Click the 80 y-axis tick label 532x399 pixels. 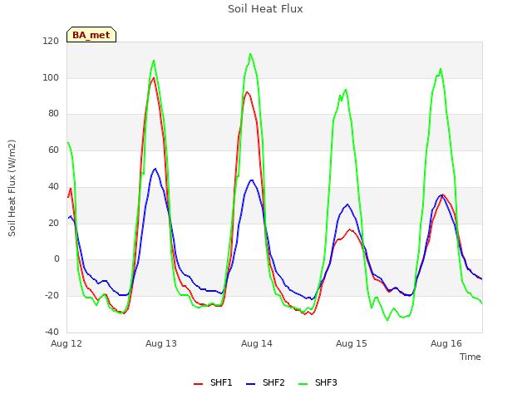(x=53, y=114)
